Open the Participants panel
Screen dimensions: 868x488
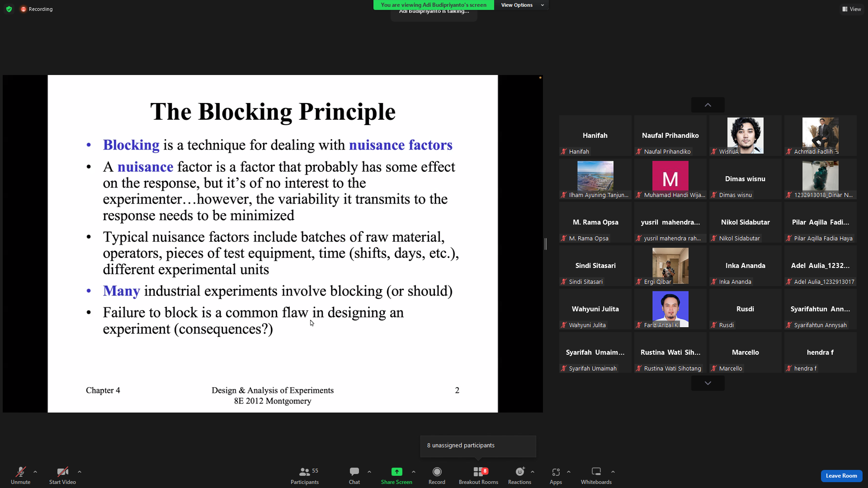[305, 475]
